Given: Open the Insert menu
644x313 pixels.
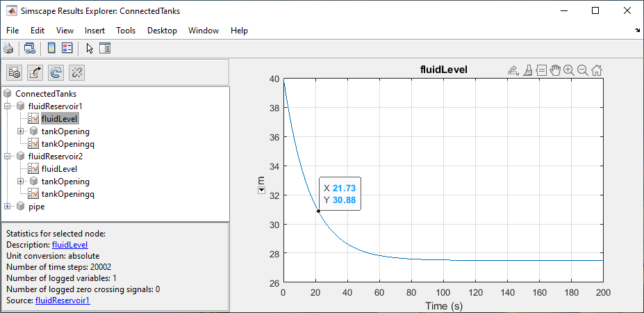Looking at the screenshot, I should [x=95, y=31].
